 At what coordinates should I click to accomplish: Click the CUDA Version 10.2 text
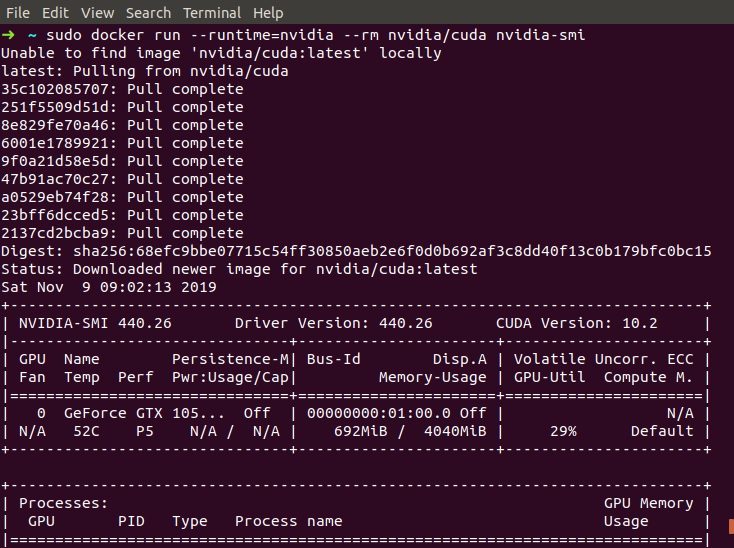click(x=577, y=323)
